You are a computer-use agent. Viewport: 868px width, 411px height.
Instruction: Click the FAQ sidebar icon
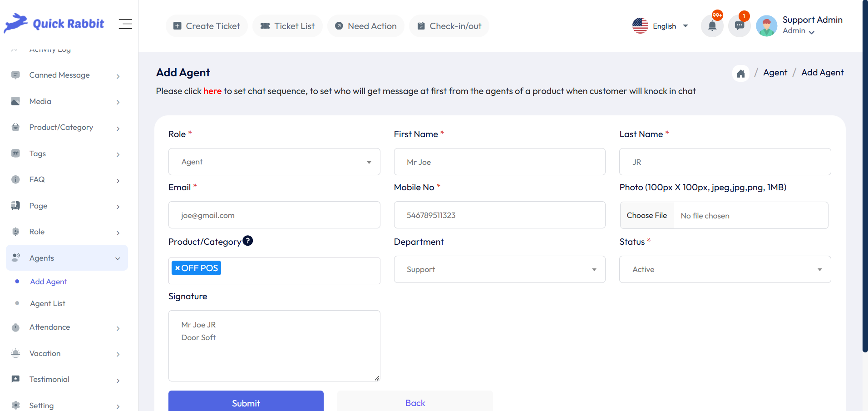(x=16, y=179)
